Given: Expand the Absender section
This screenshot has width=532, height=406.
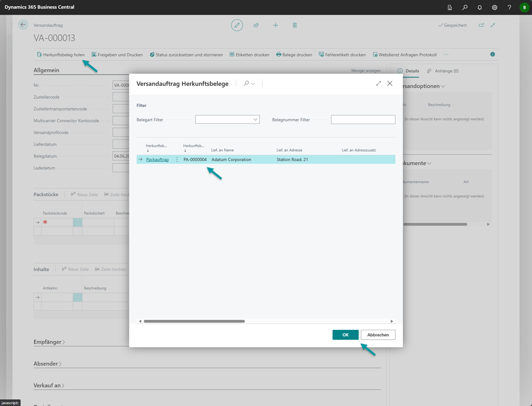Looking at the screenshot, I should 47,364.
